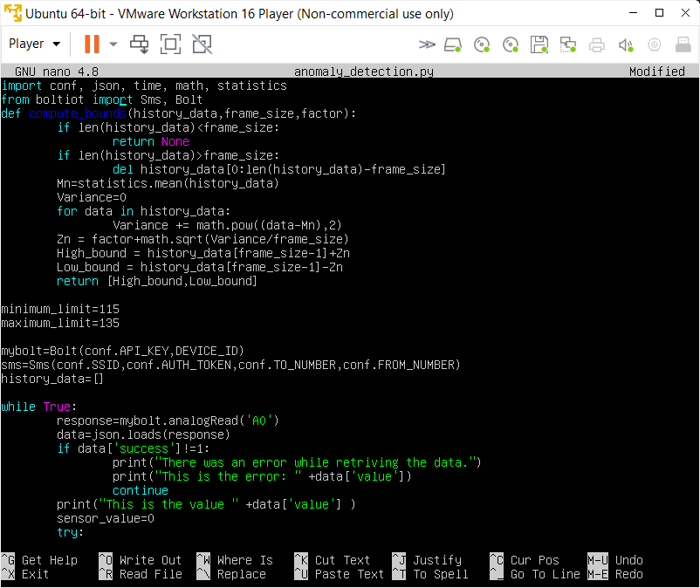Toggle Unity mode icon
This screenshot has width=700, height=588.
202,44
